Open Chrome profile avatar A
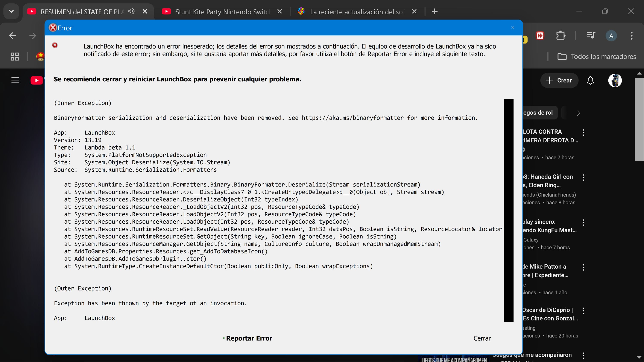Screen dimensions: 644x362 point(611,36)
